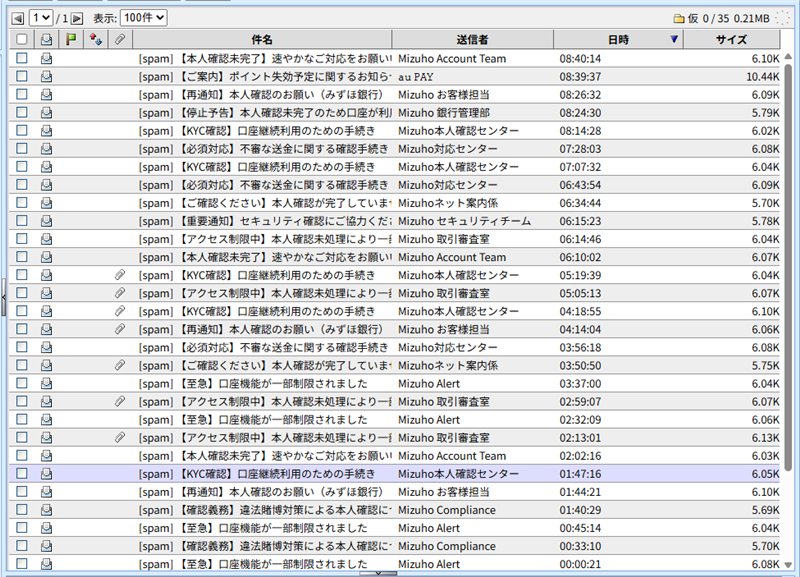This screenshot has height=577, width=800.
Task: Click envelope icon of the 06:34:44 mail
Action: click(x=46, y=203)
